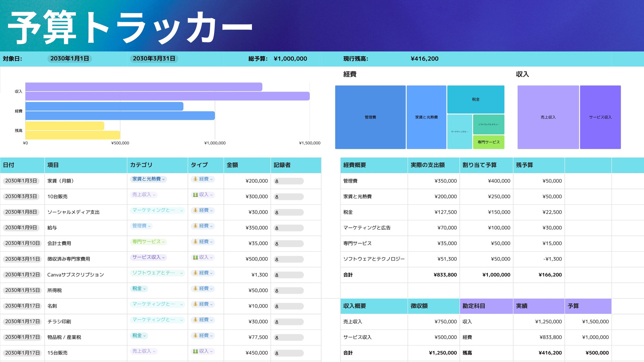
Task: Select the 記録者 column header
Action: [x=296, y=165]
